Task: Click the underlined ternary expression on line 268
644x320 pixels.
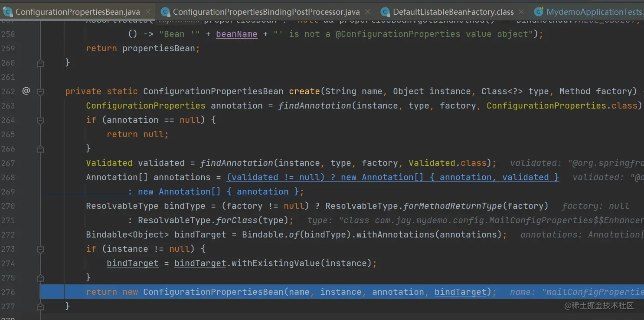Action: click(x=393, y=177)
